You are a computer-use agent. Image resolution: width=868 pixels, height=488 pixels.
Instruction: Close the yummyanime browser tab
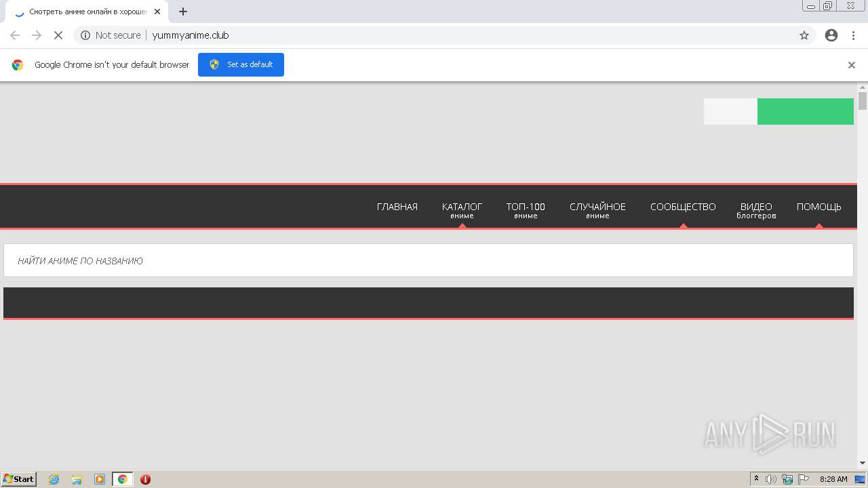point(157,12)
